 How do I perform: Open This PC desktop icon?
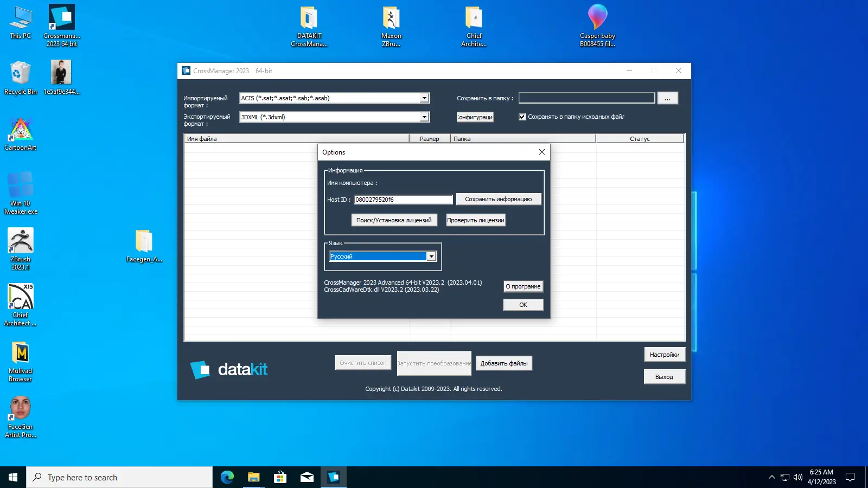point(21,23)
